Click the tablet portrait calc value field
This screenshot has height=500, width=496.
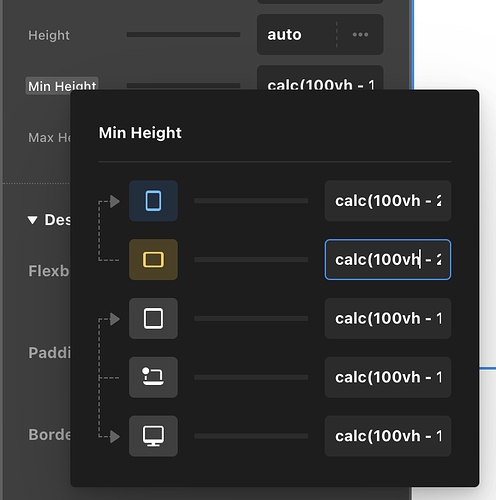click(388, 201)
